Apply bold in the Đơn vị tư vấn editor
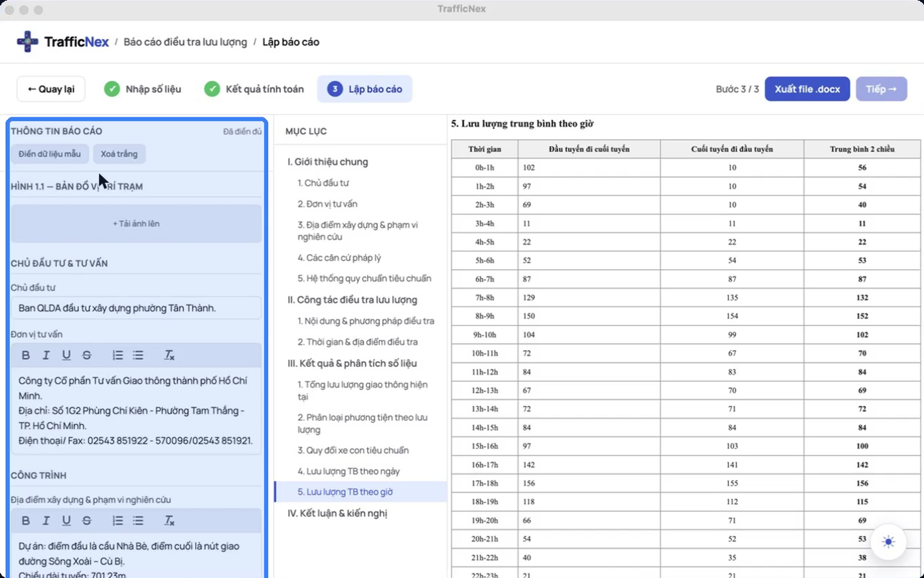924x578 pixels. pos(26,355)
